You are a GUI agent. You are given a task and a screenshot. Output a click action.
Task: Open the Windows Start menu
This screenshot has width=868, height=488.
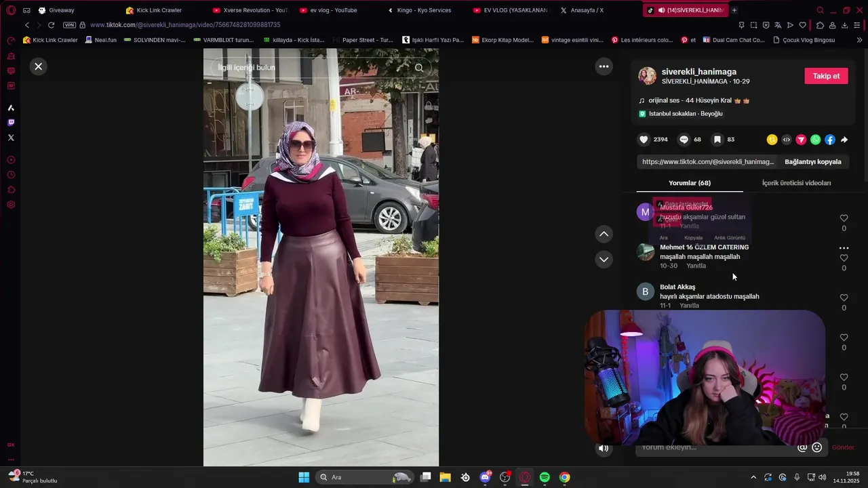pos(304,477)
